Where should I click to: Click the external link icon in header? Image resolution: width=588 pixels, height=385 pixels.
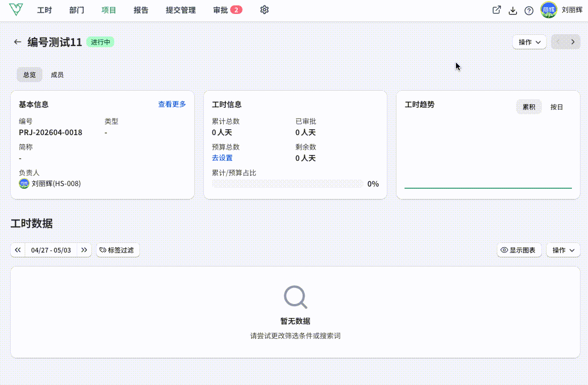pos(496,10)
